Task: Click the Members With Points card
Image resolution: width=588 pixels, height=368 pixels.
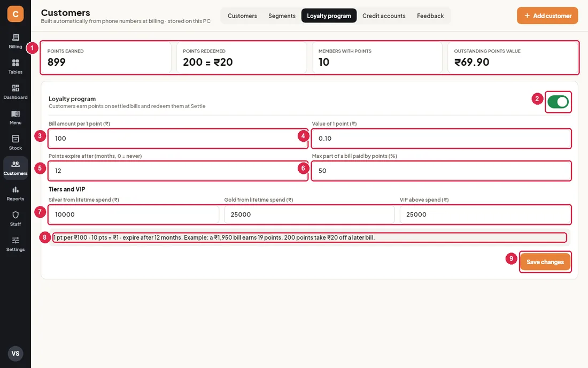Action: tap(377, 57)
